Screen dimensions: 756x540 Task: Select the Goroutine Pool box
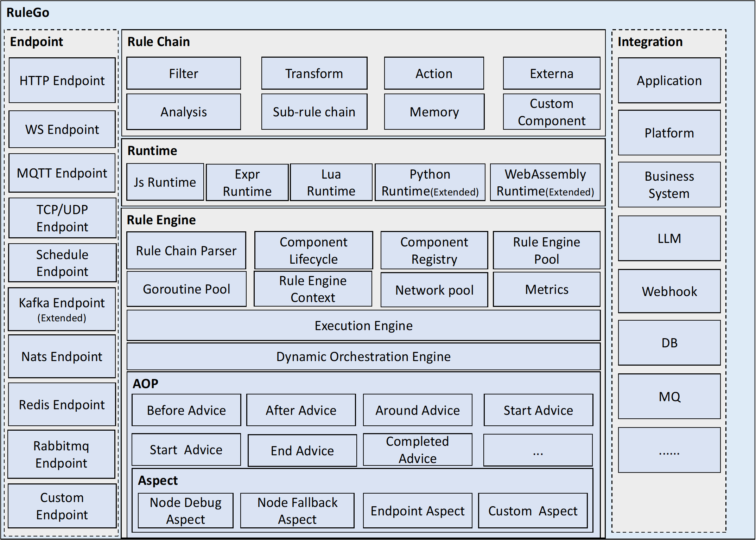186,289
